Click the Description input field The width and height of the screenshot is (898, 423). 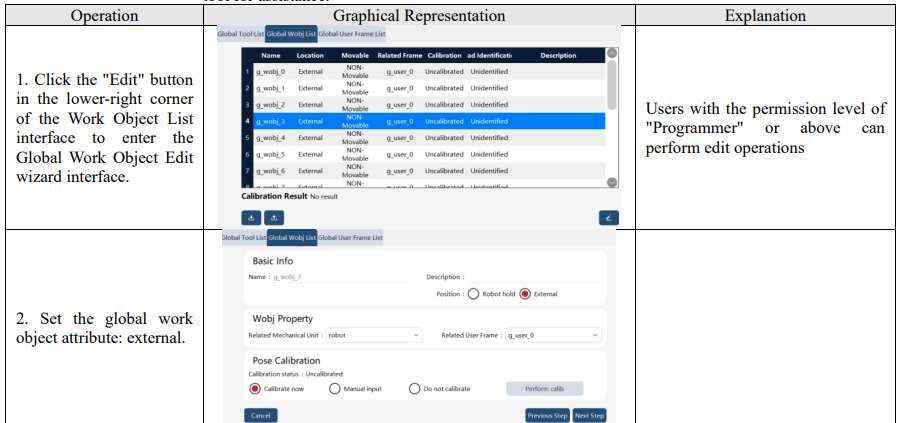[x=534, y=277]
